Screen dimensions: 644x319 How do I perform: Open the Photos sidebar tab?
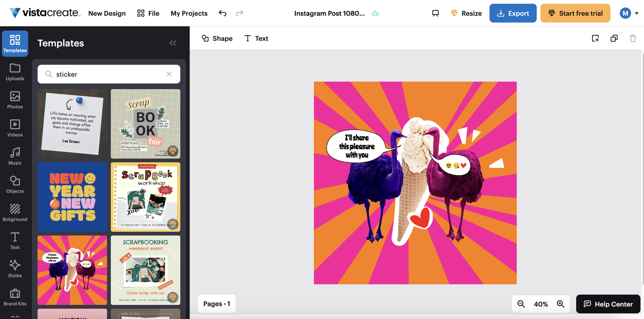[15, 100]
